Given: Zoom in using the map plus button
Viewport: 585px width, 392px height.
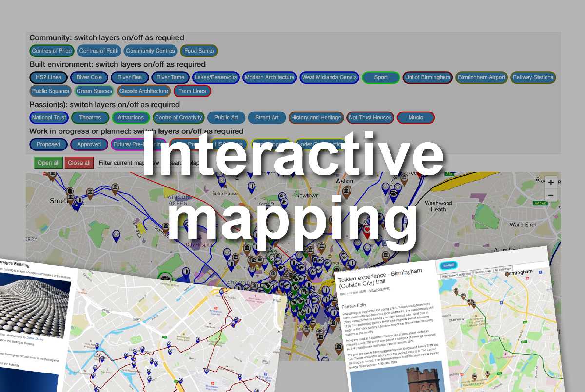Looking at the screenshot, I should tap(551, 183).
